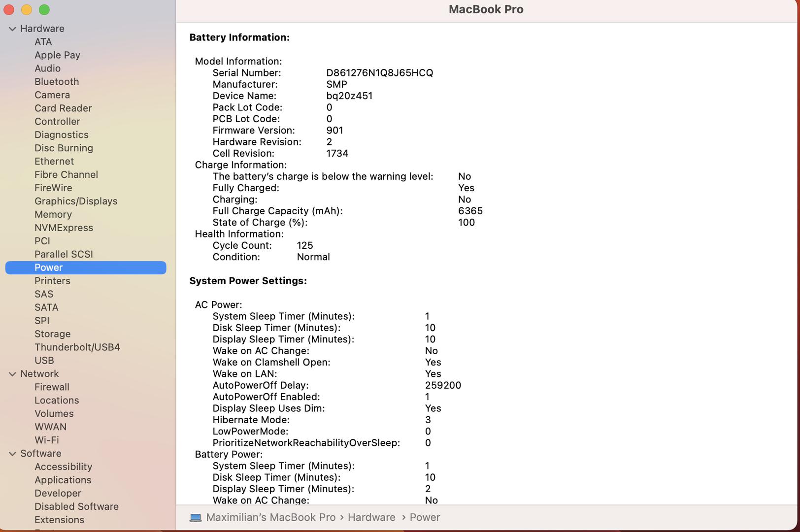View Wi-Fi network information
The height and width of the screenshot is (532, 800).
47,440
